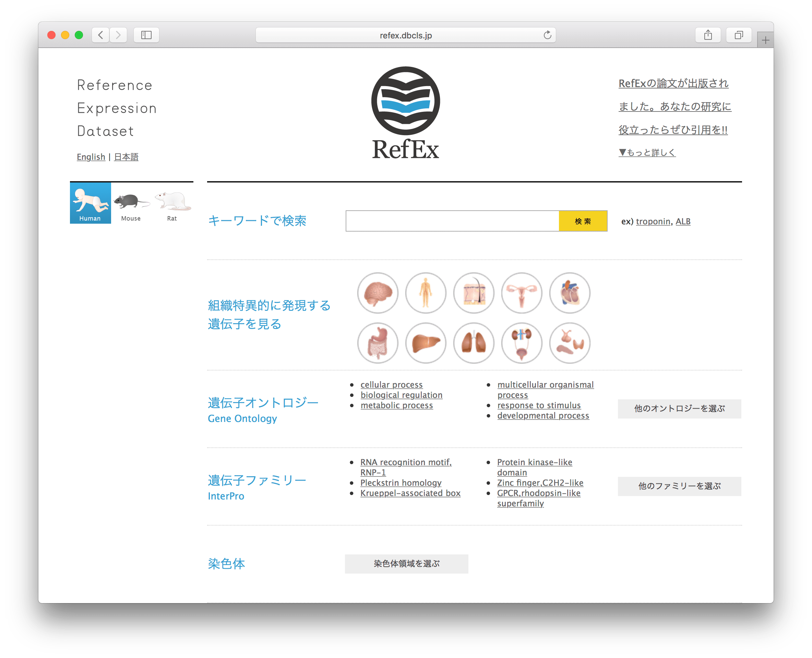The width and height of the screenshot is (812, 658).
Task: Expand the もっと詳しく details link
Action: click(647, 153)
